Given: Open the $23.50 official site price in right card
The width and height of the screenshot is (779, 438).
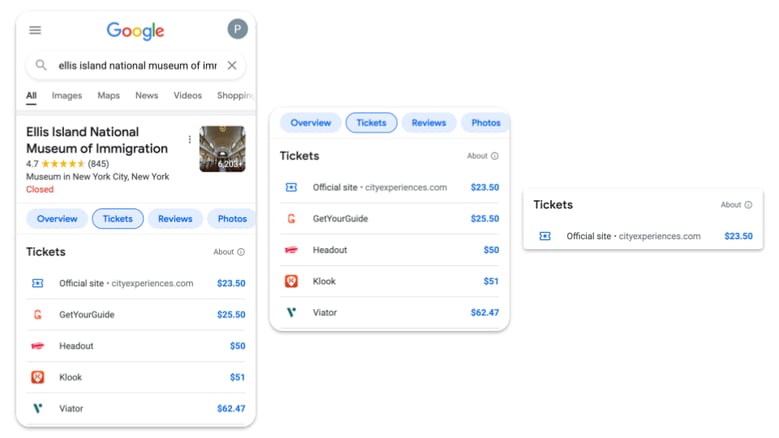Looking at the screenshot, I should [x=738, y=236].
